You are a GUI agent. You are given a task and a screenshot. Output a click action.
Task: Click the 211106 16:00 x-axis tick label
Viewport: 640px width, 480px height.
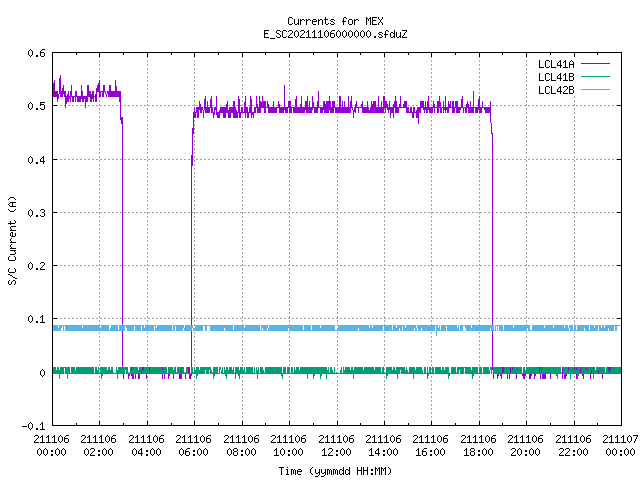(x=431, y=445)
